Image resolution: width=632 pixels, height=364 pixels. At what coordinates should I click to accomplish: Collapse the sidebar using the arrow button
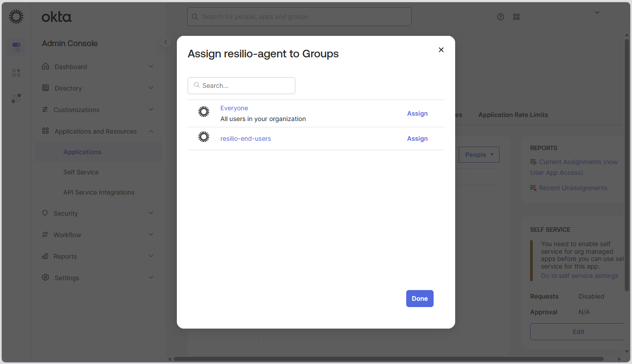pyautogui.click(x=166, y=42)
